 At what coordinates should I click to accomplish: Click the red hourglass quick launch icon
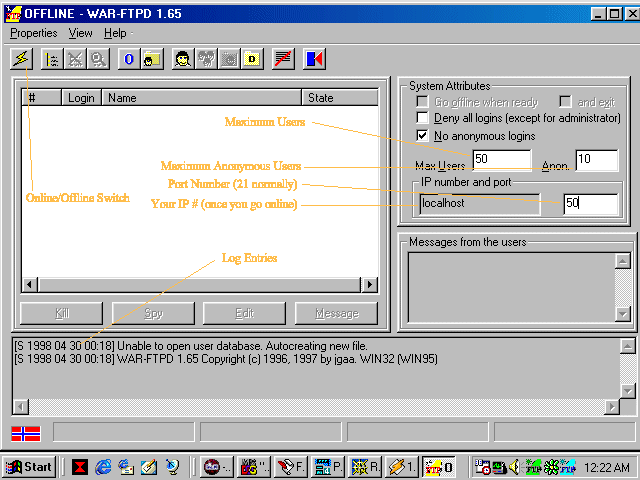coord(80,467)
